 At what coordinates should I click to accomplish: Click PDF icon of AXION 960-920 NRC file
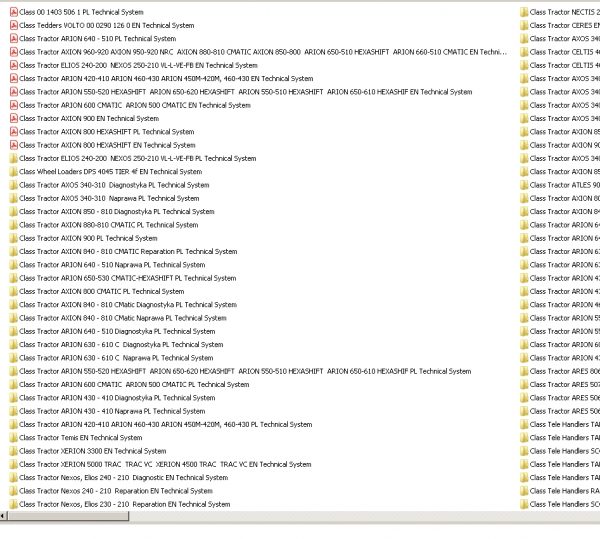[13, 52]
